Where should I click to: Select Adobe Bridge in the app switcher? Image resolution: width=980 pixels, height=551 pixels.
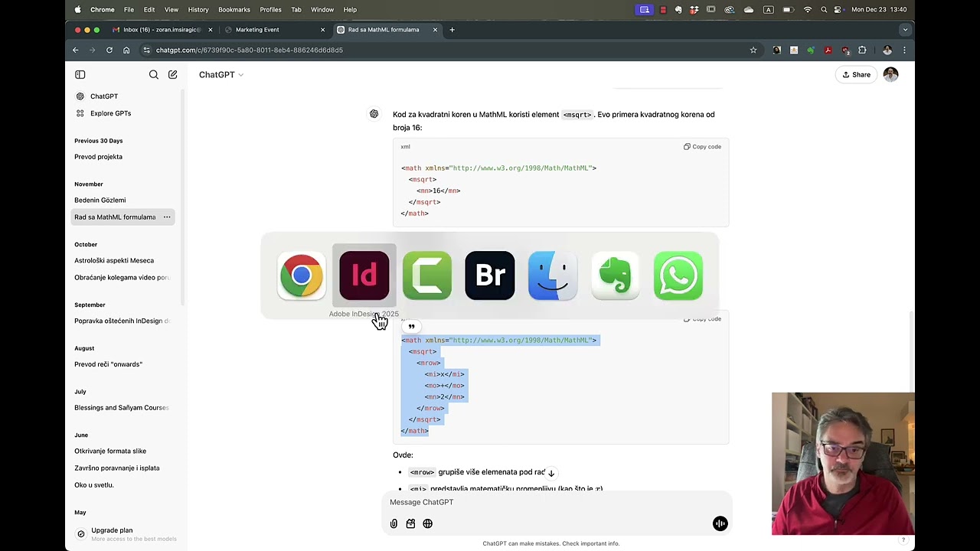coord(489,275)
